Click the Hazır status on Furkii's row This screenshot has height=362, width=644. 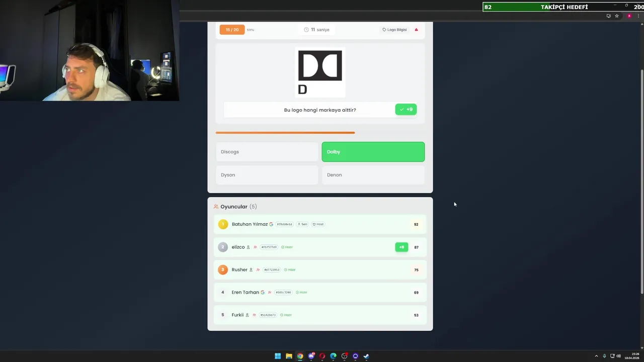[286, 315]
